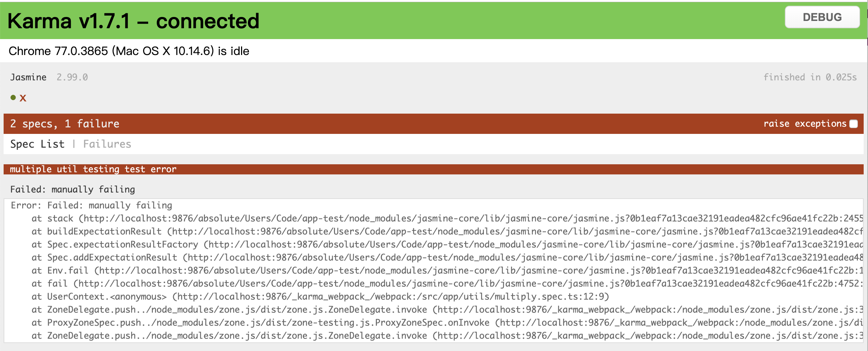
Task: Click the Karma v1.7.1 connected banner title
Action: tap(133, 21)
